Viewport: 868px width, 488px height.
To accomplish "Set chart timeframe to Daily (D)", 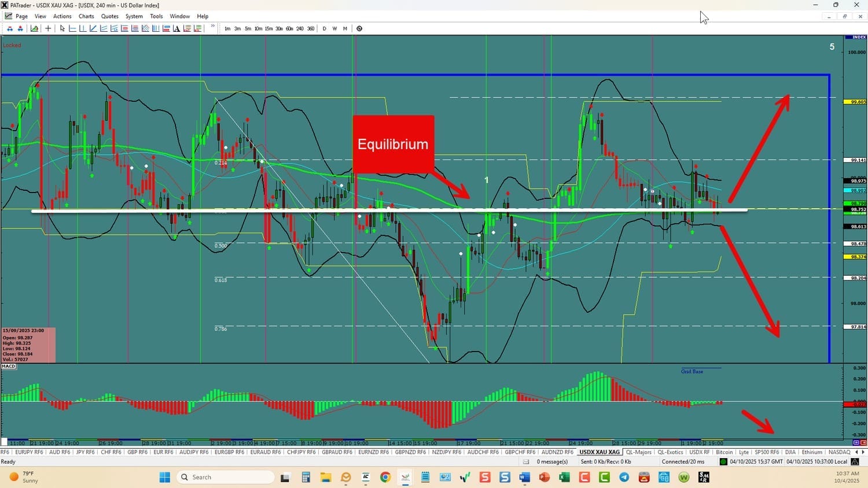I will [x=324, y=28].
